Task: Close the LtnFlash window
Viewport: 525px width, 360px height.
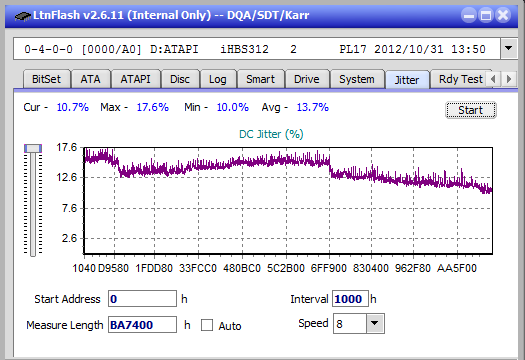Action: point(503,15)
